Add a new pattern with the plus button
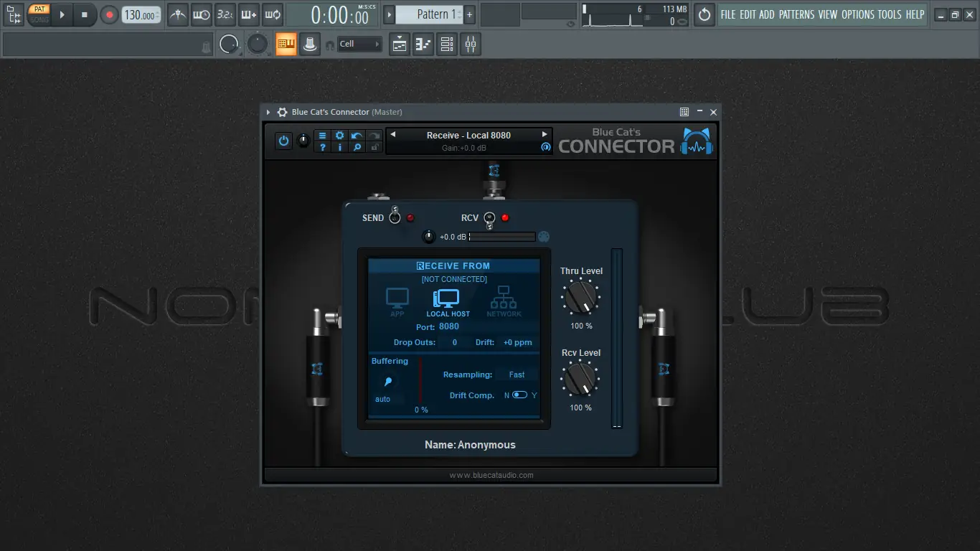 pyautogui.click(x=470, y=14)
